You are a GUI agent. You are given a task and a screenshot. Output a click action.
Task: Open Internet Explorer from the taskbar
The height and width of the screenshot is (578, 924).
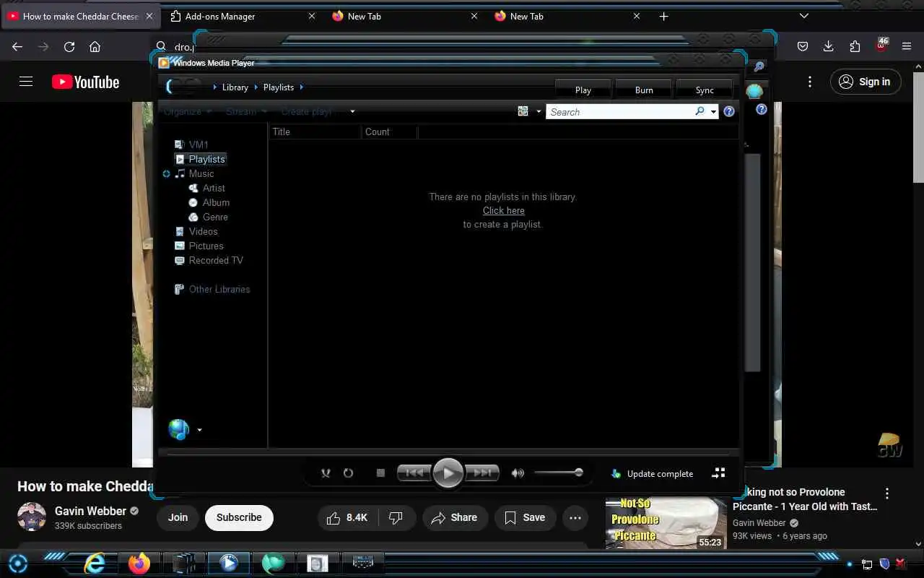pyautogui.click(x=95, y=563)
